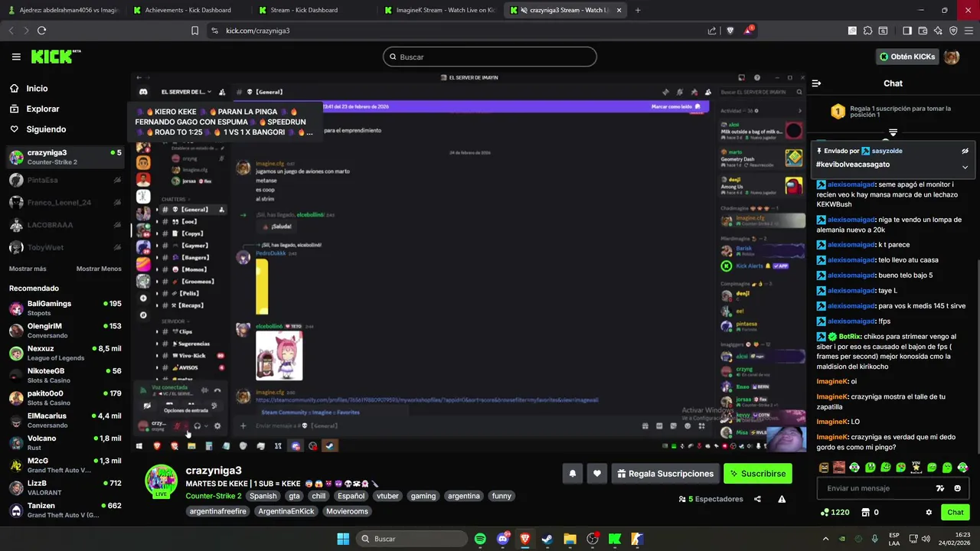This screenshot has width=980, height=551.
Task: Open the chat shop icon
Action: (866, 512)
